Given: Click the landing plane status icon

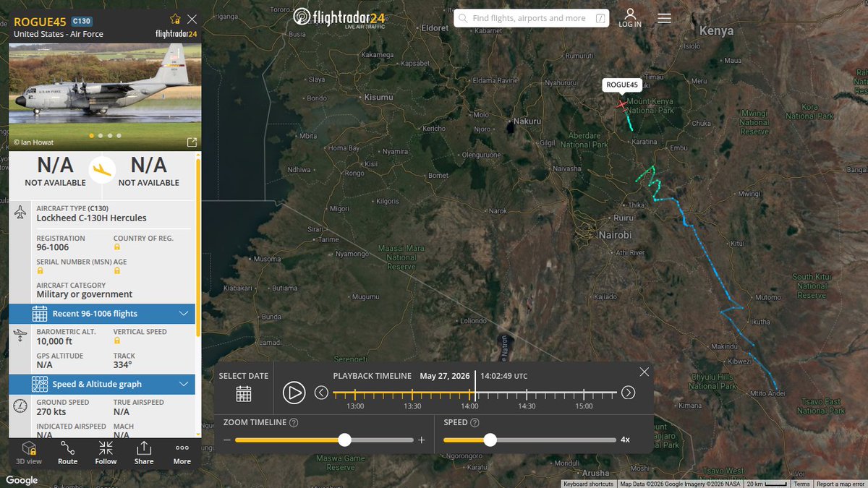Looking at the screenshot, I should point(102,168).
